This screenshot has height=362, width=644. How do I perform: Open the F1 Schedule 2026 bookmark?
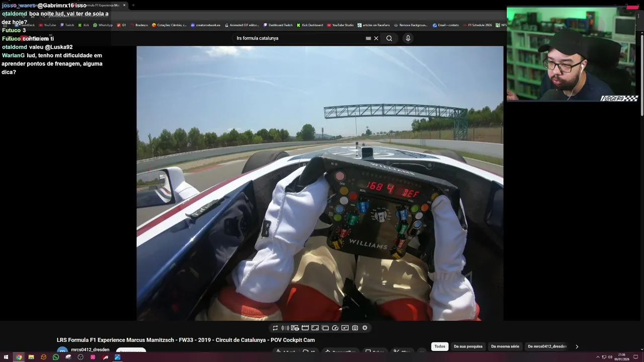pyautogui.click(x=477, y=25)
